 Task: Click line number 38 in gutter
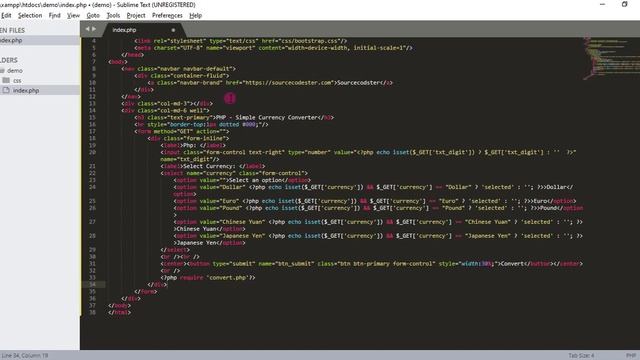(x=92, y=312)
